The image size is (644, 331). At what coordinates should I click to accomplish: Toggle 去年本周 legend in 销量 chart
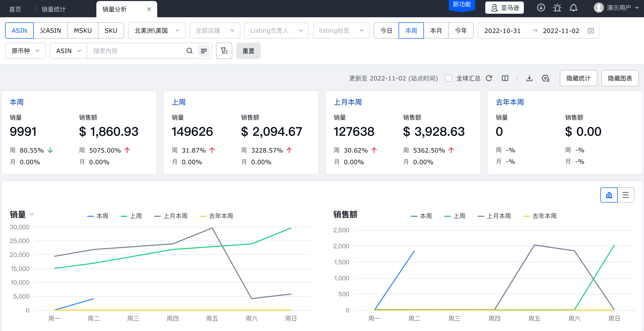[x=217, y=216]
